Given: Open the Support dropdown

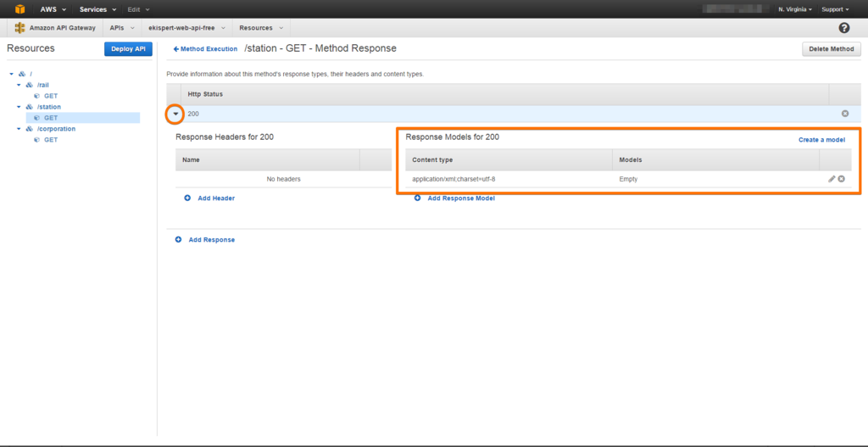Looking at the screenshot, I should tap(835, 9).
